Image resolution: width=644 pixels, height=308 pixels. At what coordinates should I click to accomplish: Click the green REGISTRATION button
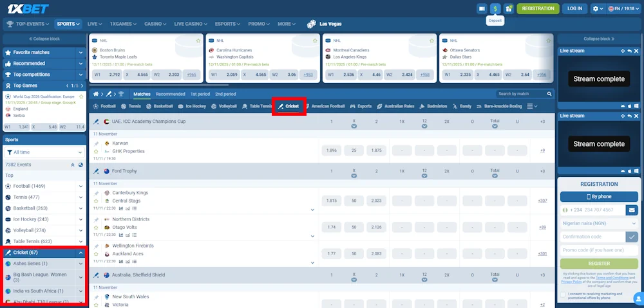538,8
